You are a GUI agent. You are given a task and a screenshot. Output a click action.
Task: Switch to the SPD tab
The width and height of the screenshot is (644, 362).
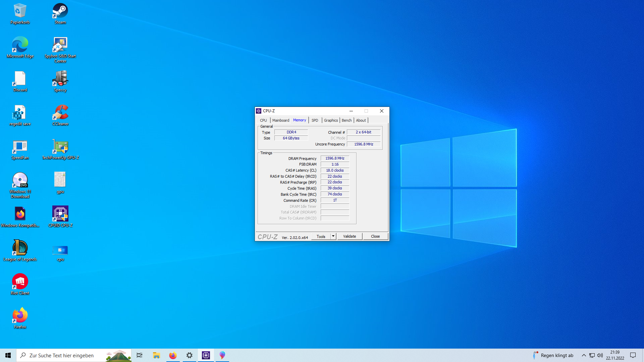315,120
